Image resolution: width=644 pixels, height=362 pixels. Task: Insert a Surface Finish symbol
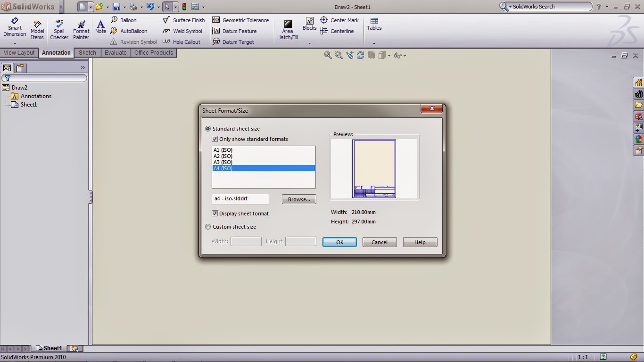point(184,20)
